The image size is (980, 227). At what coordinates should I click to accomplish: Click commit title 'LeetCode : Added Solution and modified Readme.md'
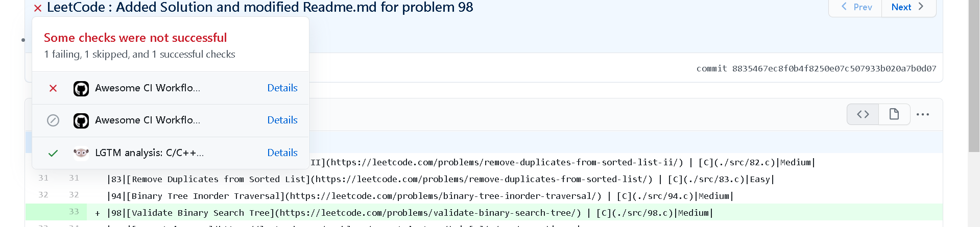[x=260, y=7]
